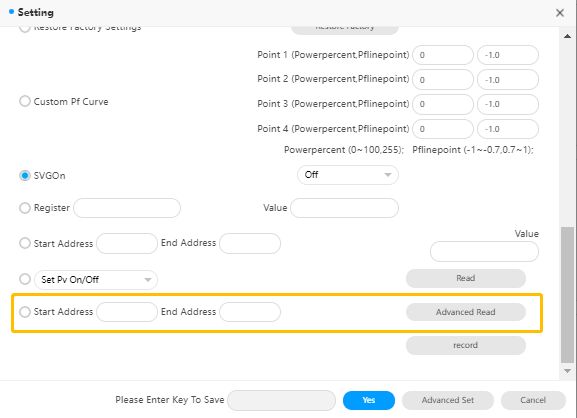This screenshot has height=418, width=577.
Task: Click the Point 1 Powerpercent input field
Action: (443, 55)
